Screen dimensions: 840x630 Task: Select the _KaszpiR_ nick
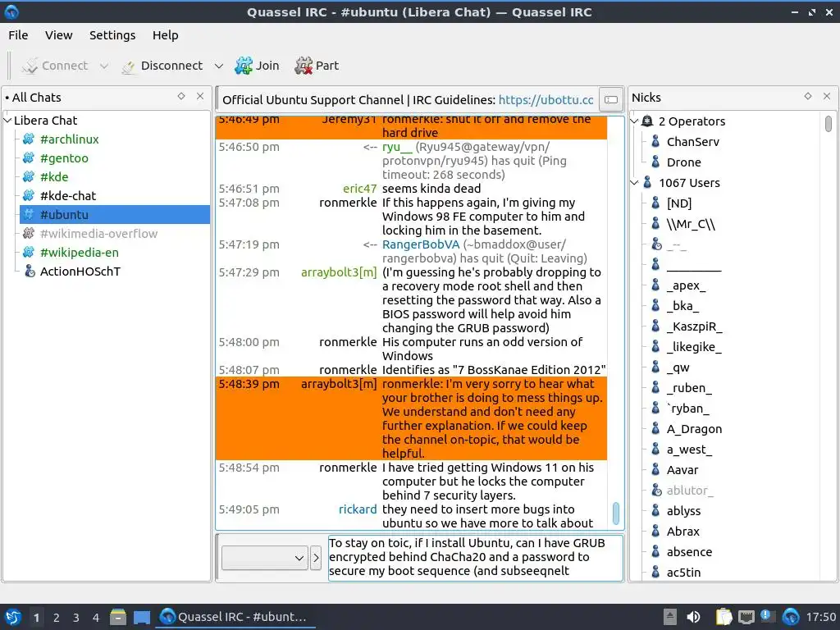(x=694, y=326)
